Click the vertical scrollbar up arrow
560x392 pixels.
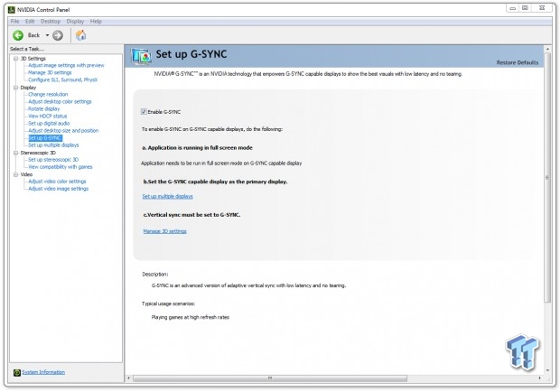pyautogui.click(x=547, y=49)
